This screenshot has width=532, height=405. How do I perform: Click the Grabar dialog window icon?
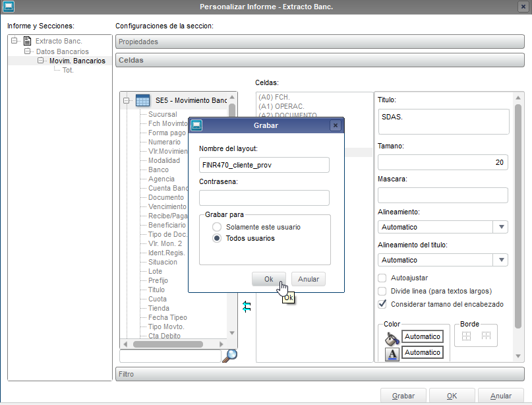point(196,125)
